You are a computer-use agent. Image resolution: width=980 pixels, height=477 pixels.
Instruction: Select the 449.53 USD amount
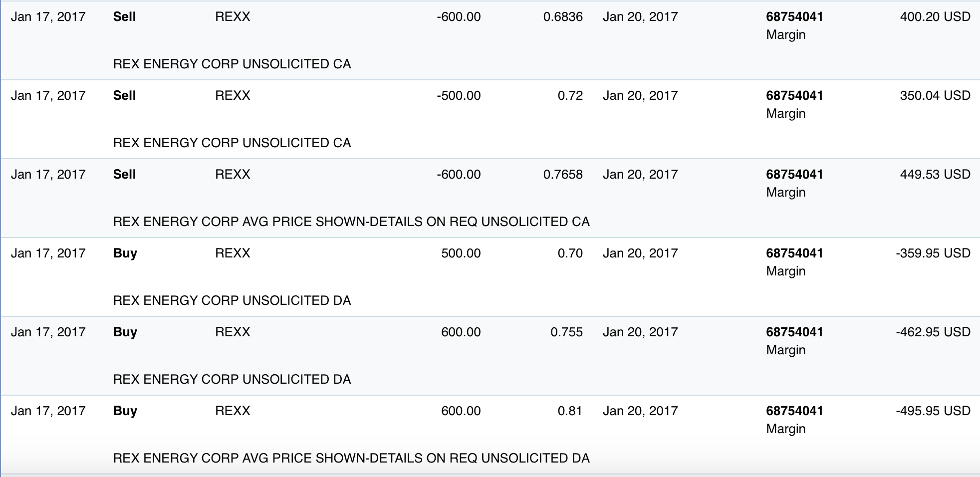pos(935,175)
